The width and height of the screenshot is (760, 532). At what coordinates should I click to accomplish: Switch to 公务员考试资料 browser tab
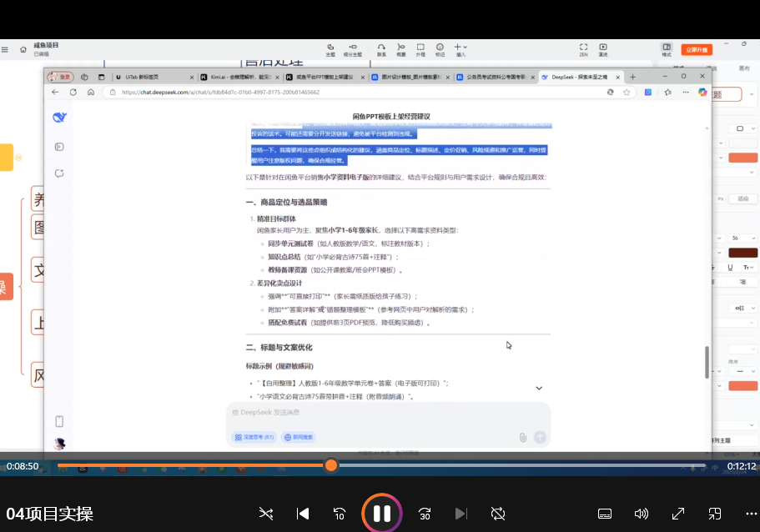(496, 77)
